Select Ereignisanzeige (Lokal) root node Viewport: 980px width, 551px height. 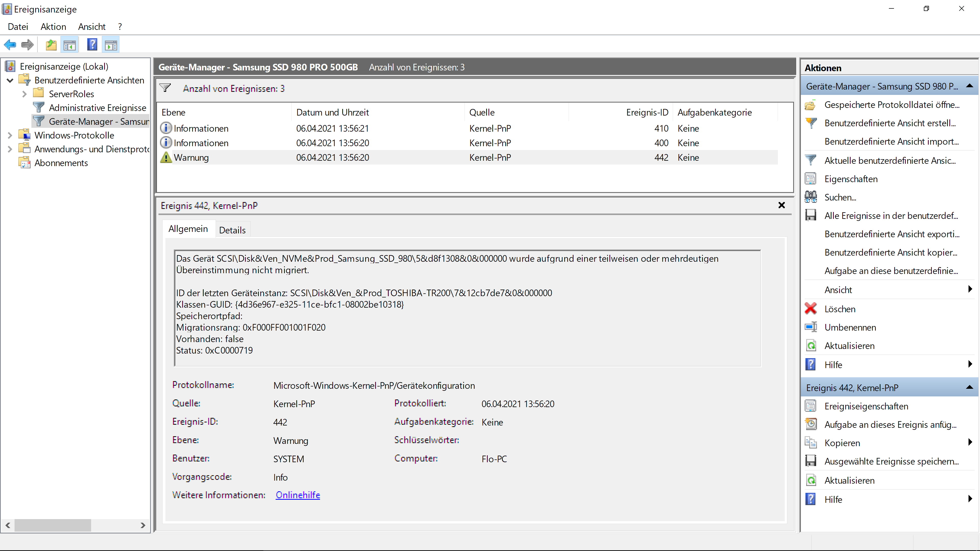point(64,67)
